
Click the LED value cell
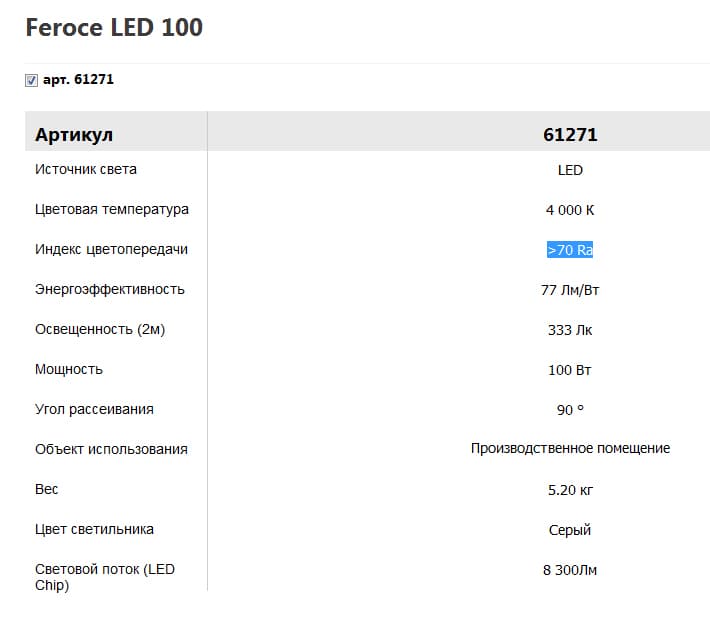click(x=570, y=170)
